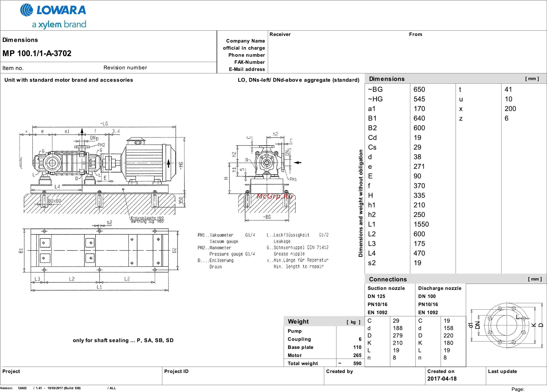Select the Base plate weight 110

point(357,347)
